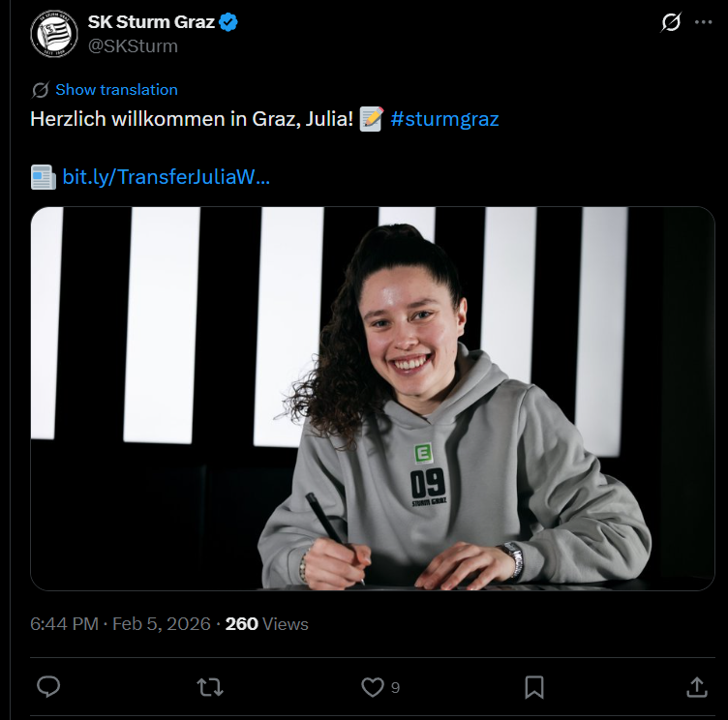Click the blue verified badge
The height and width of the screenshot is (720, 728).
(229, 21)
